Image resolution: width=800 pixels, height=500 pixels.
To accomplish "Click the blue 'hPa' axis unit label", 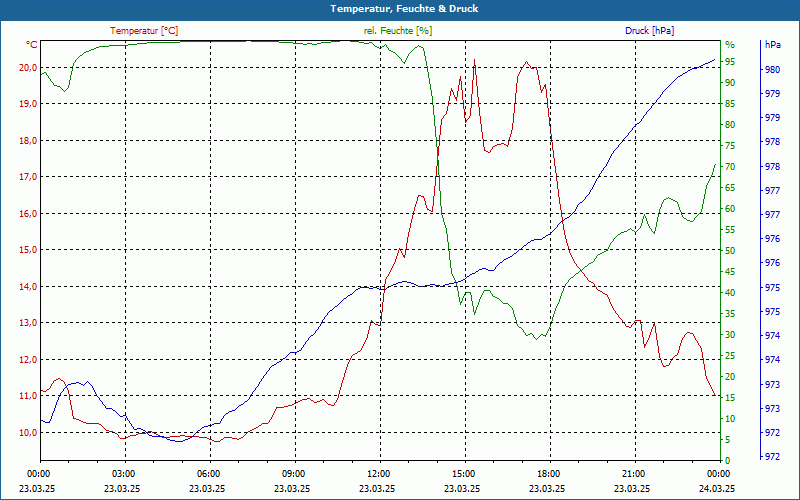I will point(772,45).
